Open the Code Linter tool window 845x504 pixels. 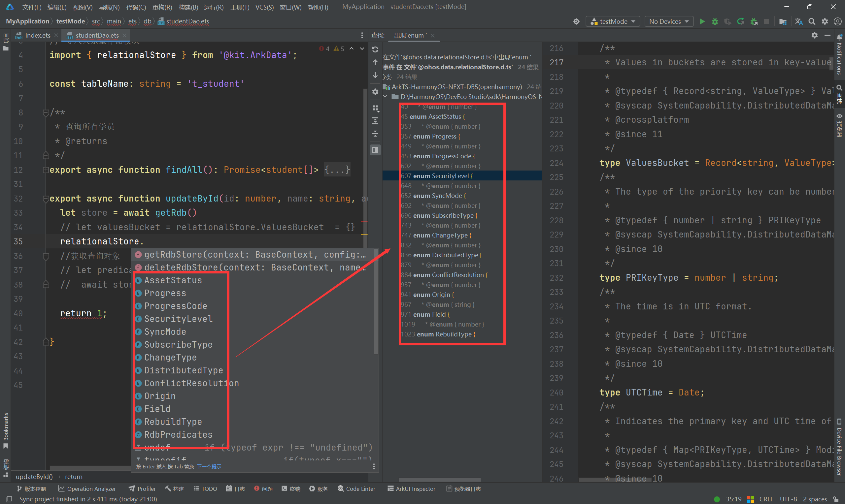[356, 489]
